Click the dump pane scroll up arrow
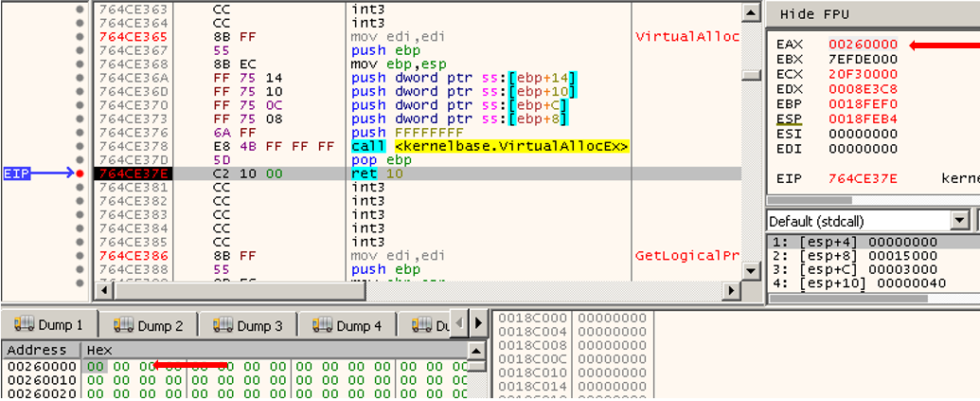Screen dimensions: 980x401 [477, 350]
